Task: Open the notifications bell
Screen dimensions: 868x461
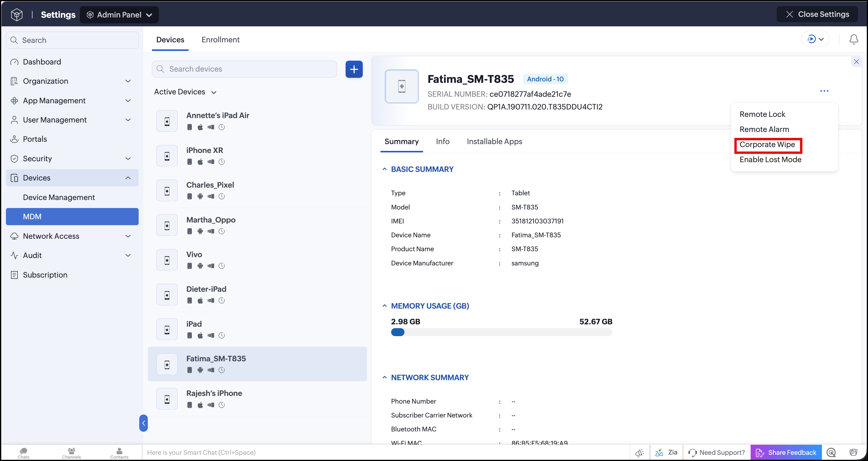Action: (x=854, y=39)
